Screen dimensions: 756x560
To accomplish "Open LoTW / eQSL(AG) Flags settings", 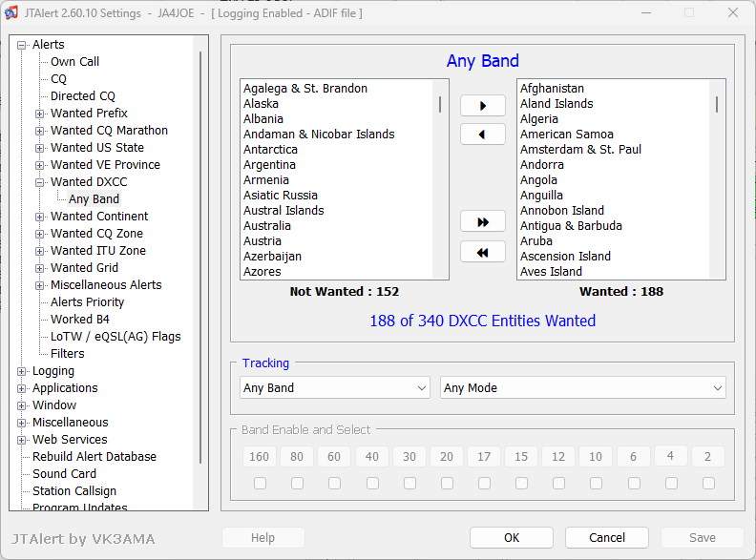I will 115,337.
